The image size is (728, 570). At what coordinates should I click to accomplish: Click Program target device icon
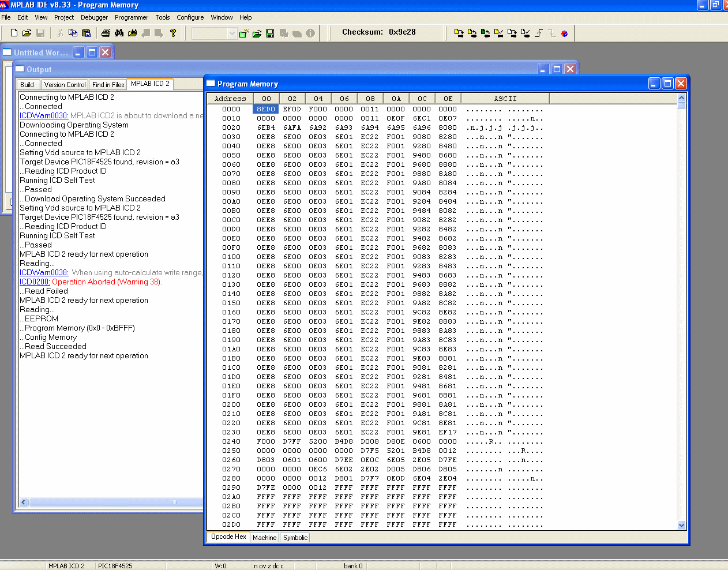pos(459,33)
